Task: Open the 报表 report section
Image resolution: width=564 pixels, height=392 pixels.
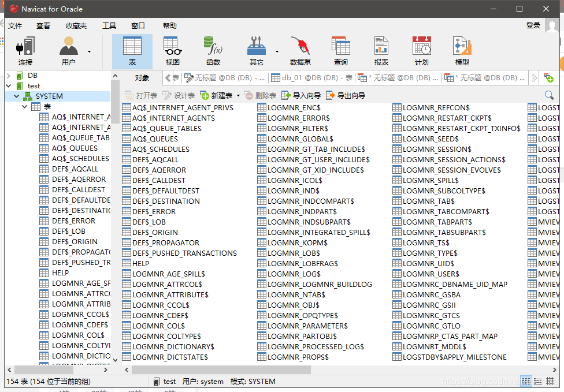Action: coord(381,51)
